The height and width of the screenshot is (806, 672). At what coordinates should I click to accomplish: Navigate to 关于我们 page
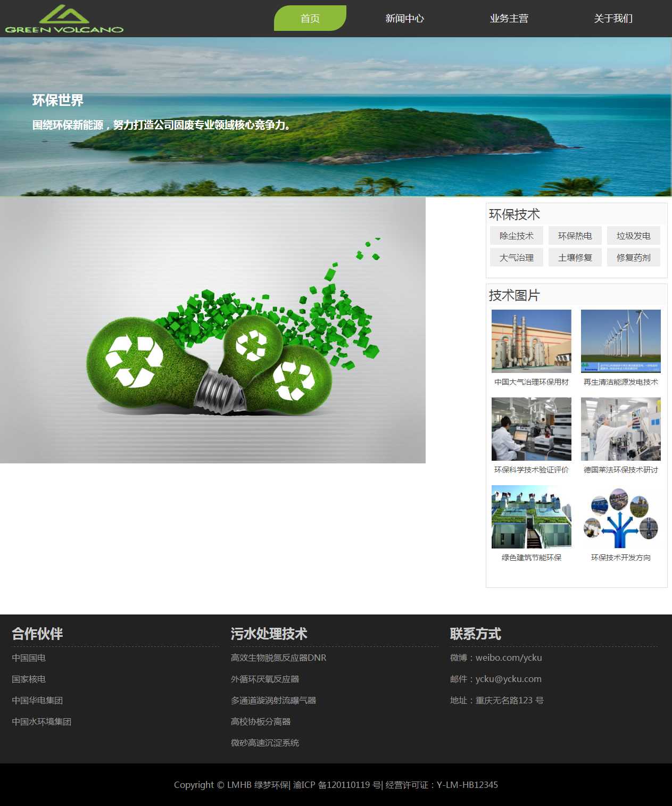click(613, 19)
